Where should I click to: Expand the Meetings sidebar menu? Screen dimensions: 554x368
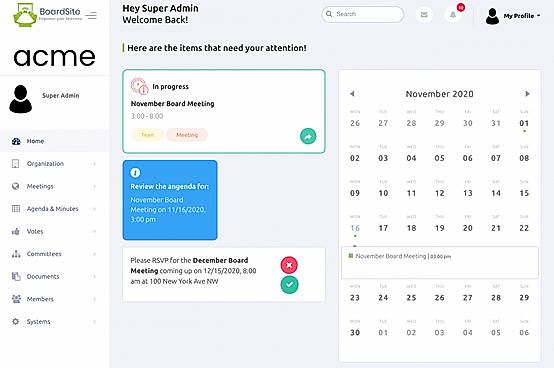54,186
